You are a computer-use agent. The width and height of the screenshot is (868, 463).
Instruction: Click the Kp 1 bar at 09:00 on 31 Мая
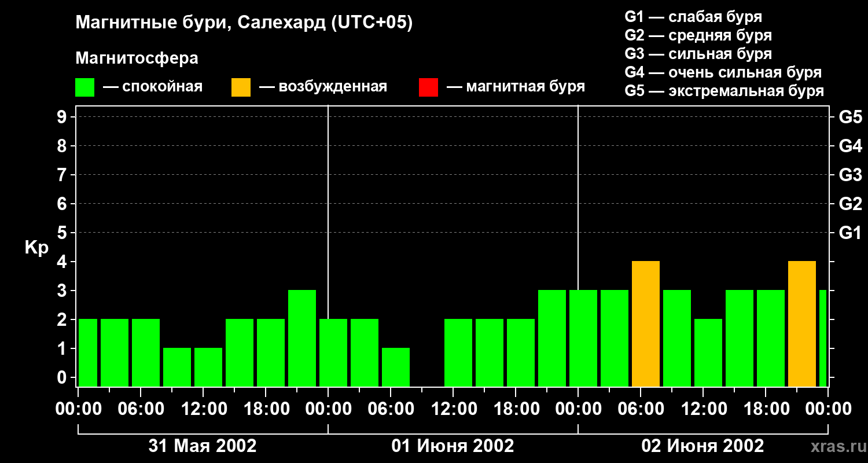(177, 368)
